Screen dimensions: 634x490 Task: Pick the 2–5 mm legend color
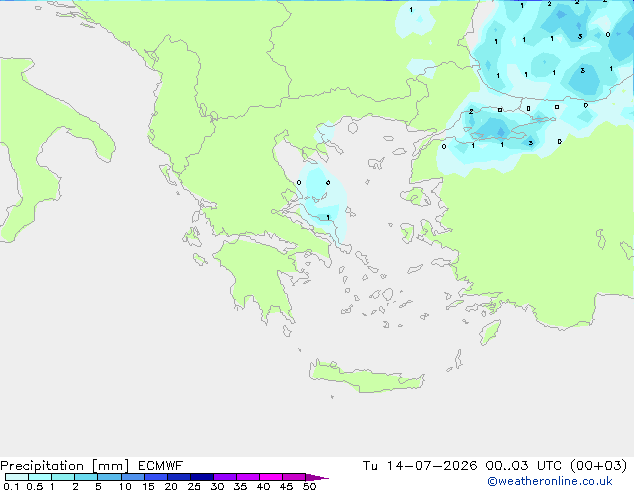click(86, 477)
